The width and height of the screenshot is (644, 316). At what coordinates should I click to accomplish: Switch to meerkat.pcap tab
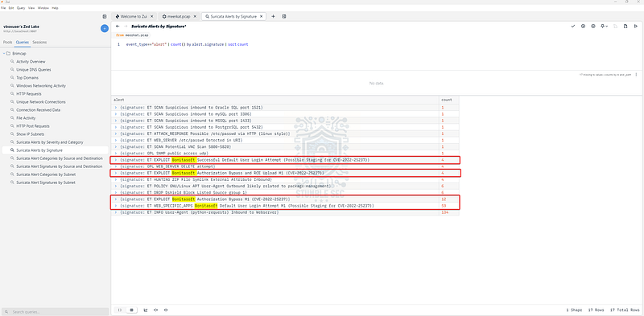[178, 16]
